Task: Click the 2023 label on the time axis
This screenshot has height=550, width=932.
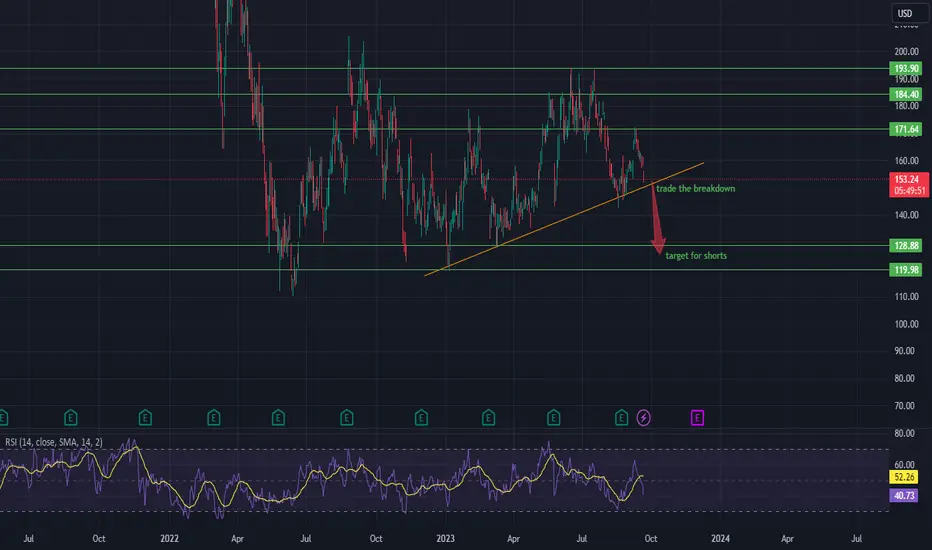Action: pos(445,539)
